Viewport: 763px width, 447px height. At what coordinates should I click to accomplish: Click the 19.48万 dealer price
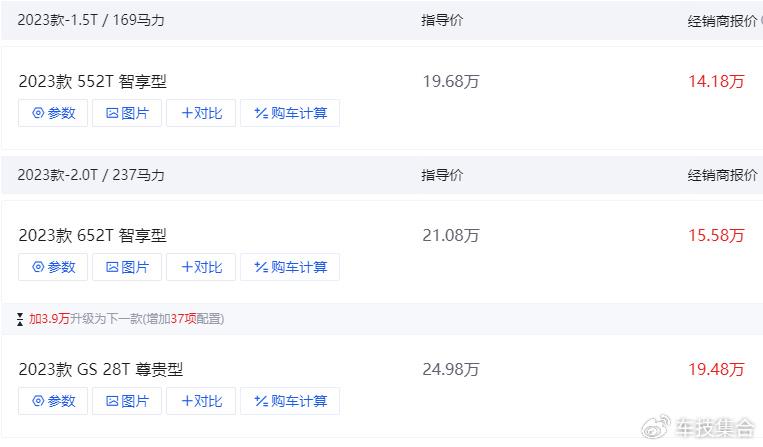(x=716, y=369)
